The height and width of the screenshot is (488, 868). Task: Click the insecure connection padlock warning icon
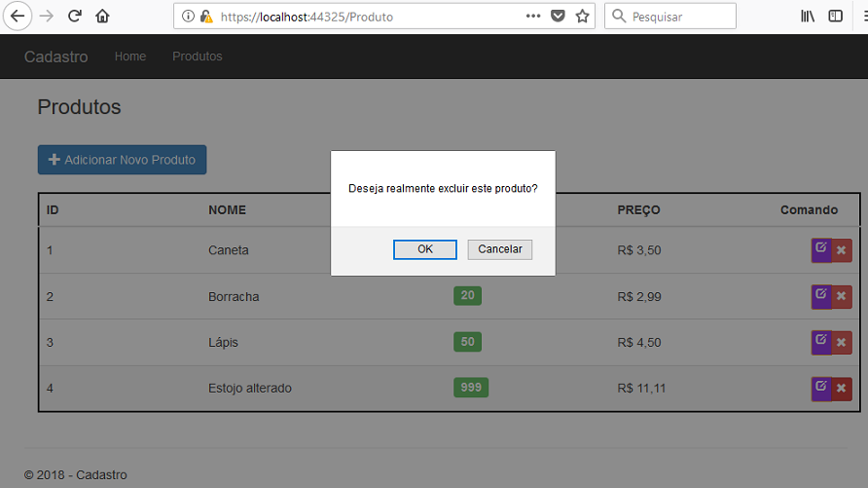click(x=206, y=17)
